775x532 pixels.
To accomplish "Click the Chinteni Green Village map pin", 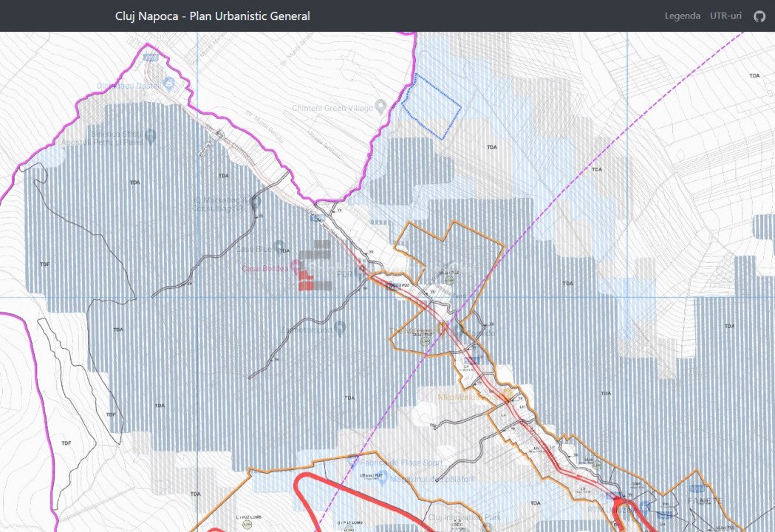I will 380,106.
